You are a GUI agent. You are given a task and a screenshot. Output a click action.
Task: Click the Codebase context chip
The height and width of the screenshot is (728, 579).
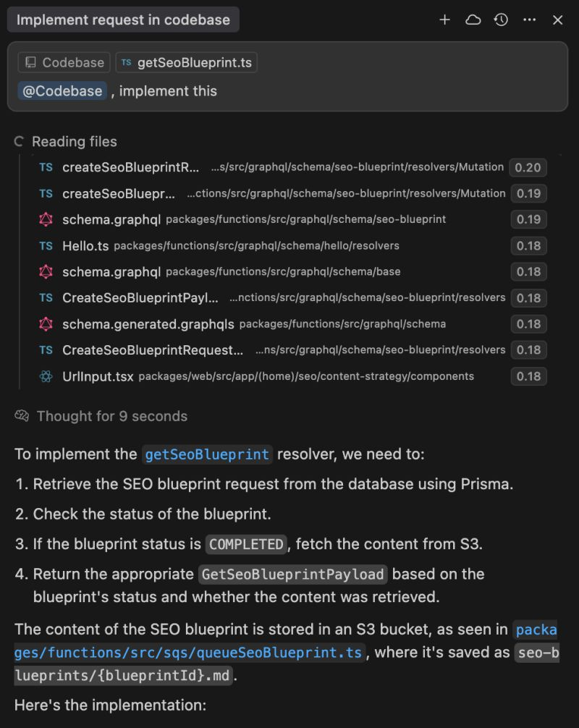coord(64,63)
